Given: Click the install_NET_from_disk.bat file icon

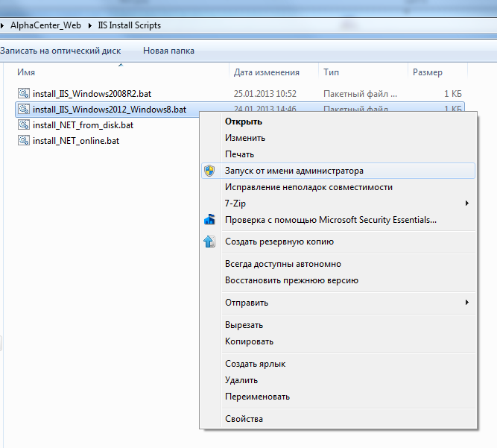Looking at the screenshot, I should tap(24, 124).
